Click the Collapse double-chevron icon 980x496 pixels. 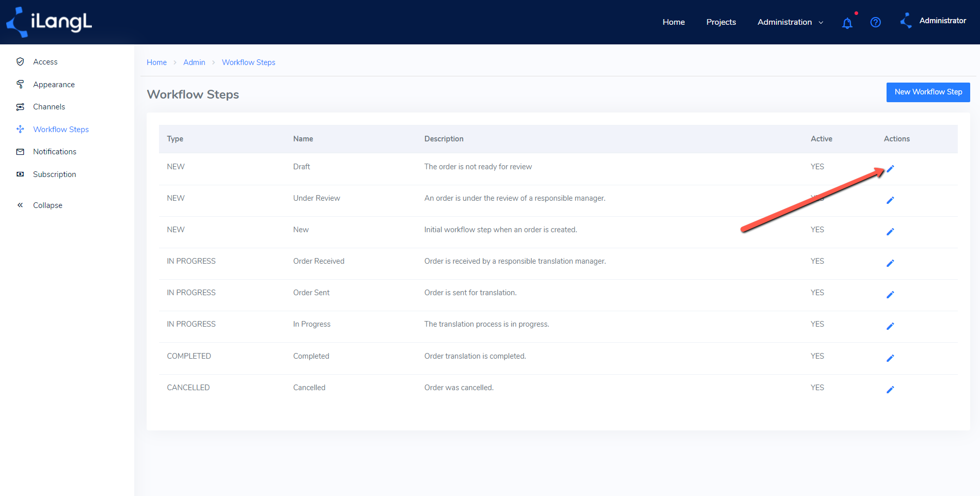tap(20, 205)
